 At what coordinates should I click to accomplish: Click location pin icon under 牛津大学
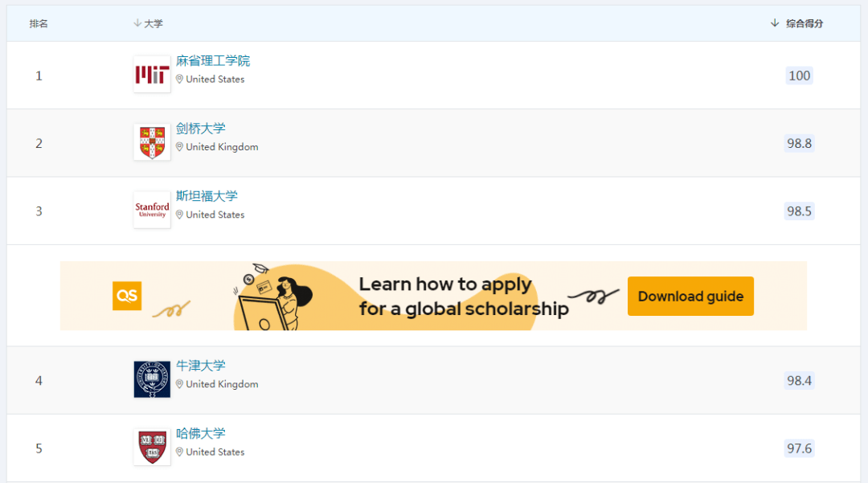pyautogui.click(x=180, y=384)
